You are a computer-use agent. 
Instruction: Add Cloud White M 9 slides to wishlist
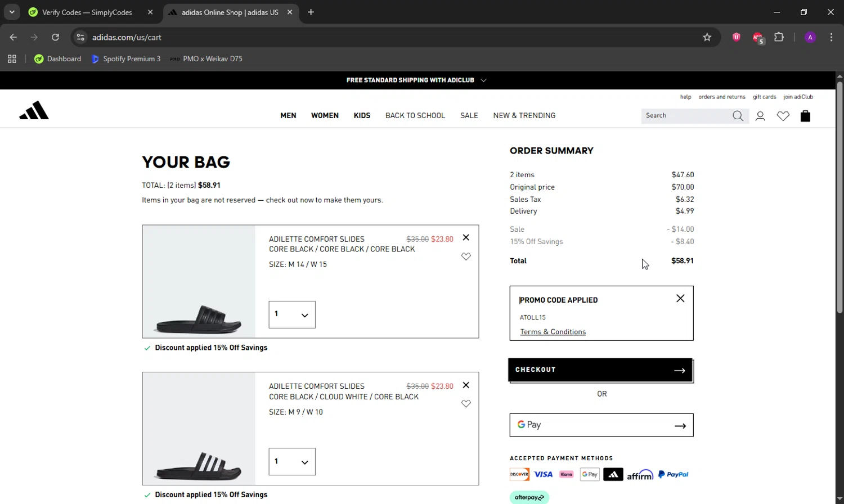coord(466,404)
